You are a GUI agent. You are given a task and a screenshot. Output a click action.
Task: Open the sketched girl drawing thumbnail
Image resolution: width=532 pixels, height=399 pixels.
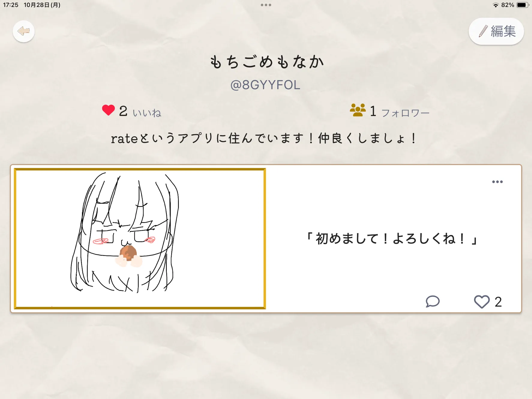[x=140, y=239]
